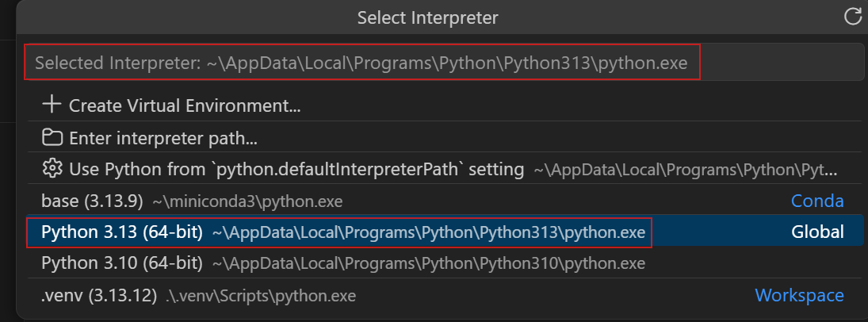The image size is (868, 322).
Task: Choose the Enter interpreter path... option
Action: pos(163,138)
